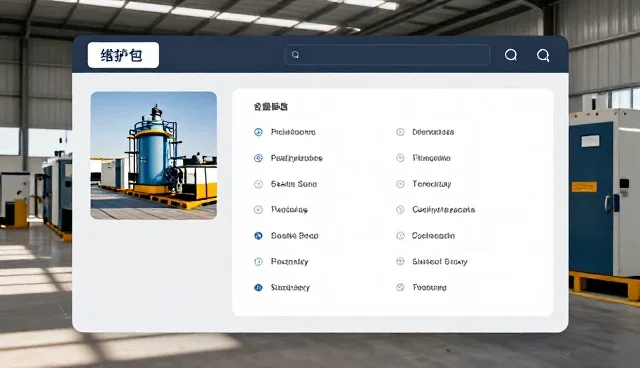Viewport: 640px width, 368px height.
Task: Select the 'Sooite Becd' list label
Action: coord(294,236)
